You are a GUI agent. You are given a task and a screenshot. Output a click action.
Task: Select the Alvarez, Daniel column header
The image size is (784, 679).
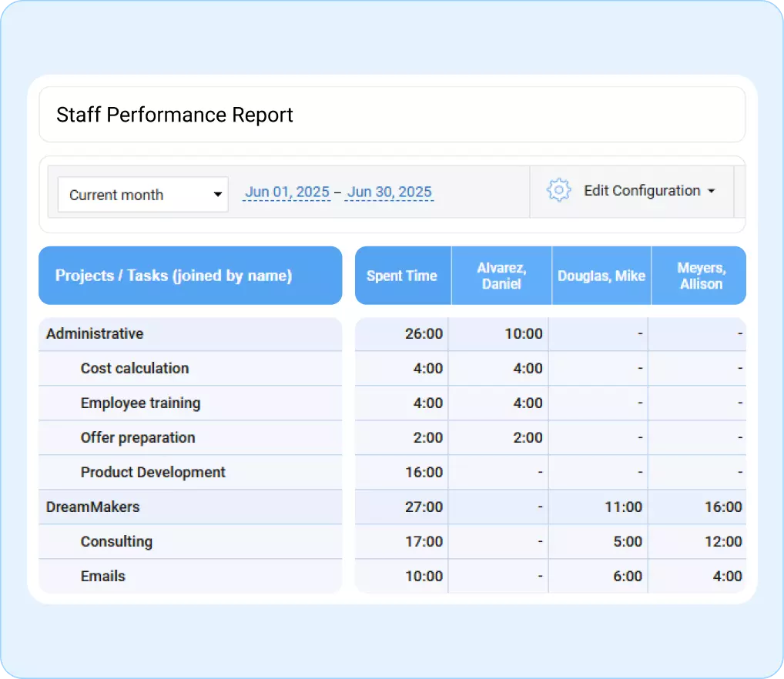coord(501,276)
